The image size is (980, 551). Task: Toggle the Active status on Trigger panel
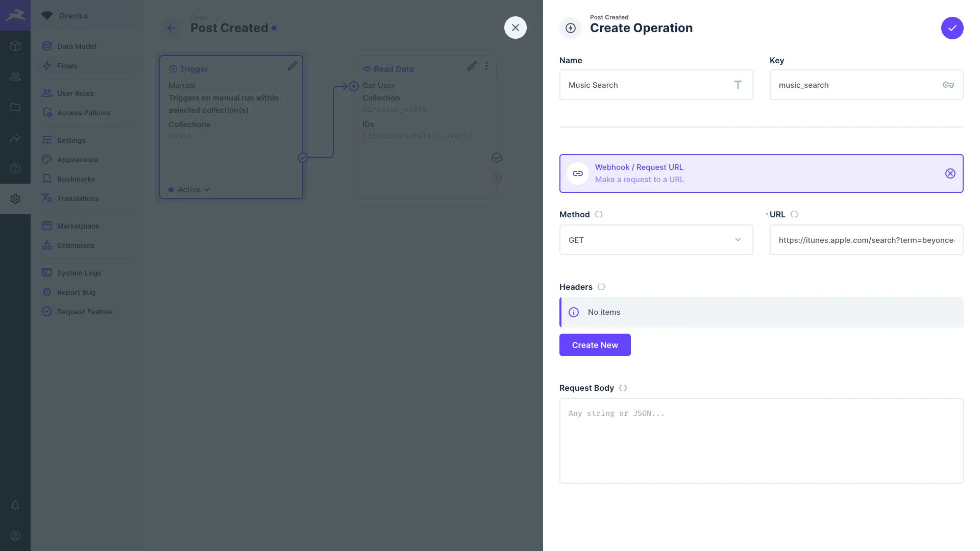coord(190,189)
